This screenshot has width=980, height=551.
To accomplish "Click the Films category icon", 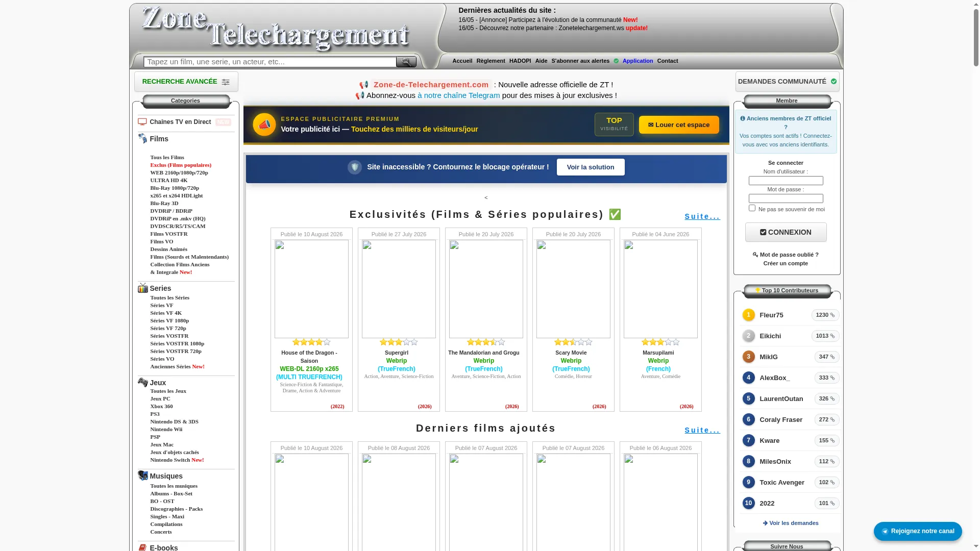I will pos(142,138).
